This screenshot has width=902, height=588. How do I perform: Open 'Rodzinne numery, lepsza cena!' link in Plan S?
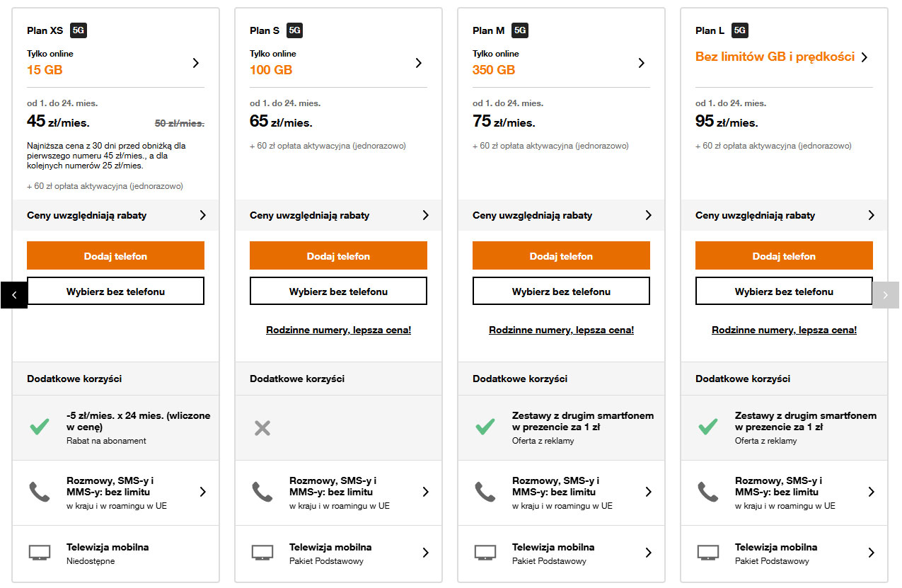338,330
